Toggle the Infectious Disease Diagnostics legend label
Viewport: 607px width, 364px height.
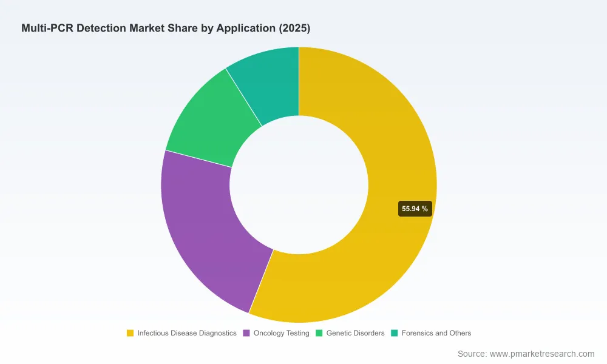tap(187, 333)
